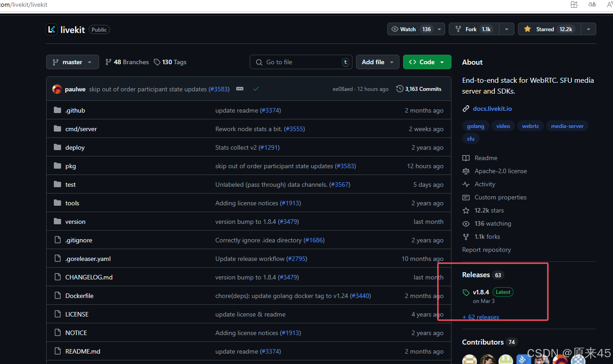Image resolution: width=613 pixels, height=364 pixels.
Task: Open pull request #3567 link
Action: coord(340,184)
